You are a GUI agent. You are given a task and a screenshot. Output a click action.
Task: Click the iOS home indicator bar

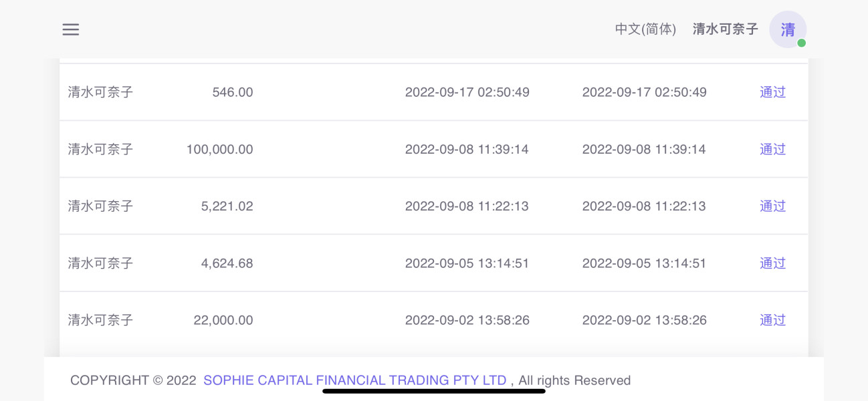[434, 391]
